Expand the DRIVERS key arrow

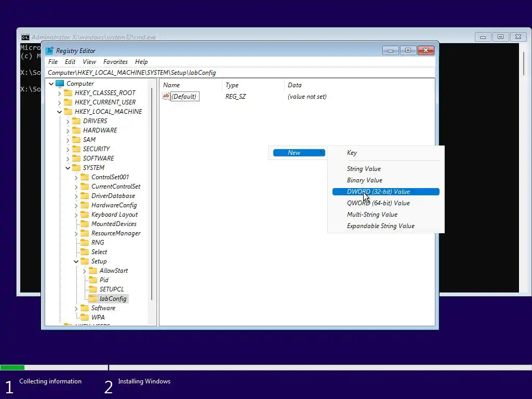click(68, 122)
